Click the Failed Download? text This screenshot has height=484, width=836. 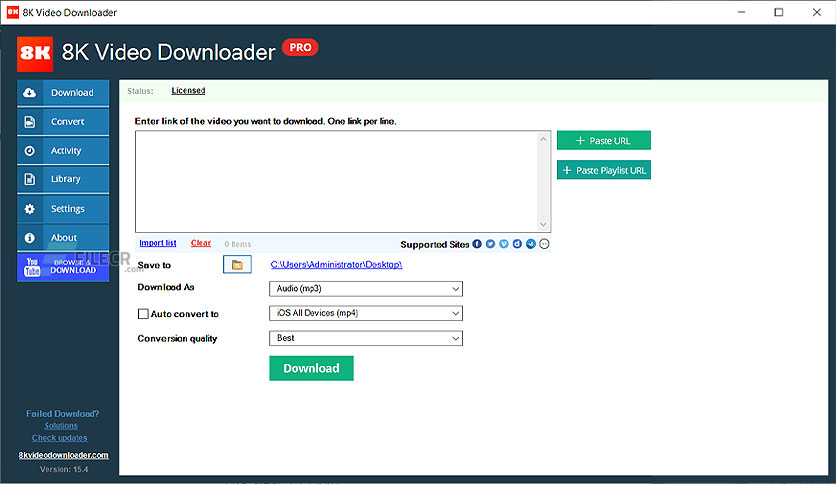[x=63, y=414]
